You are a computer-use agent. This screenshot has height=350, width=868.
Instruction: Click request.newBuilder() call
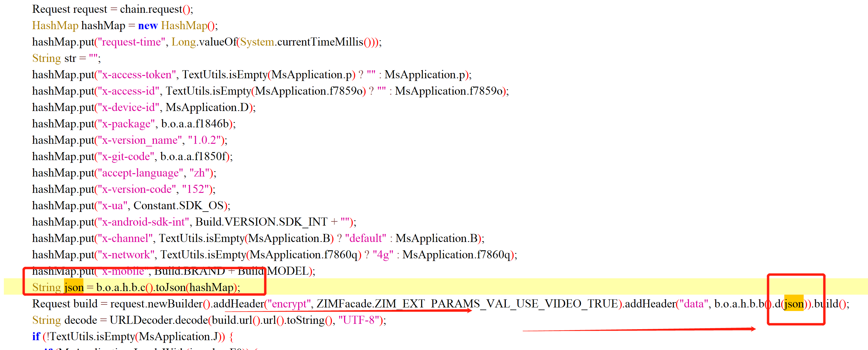160,304
